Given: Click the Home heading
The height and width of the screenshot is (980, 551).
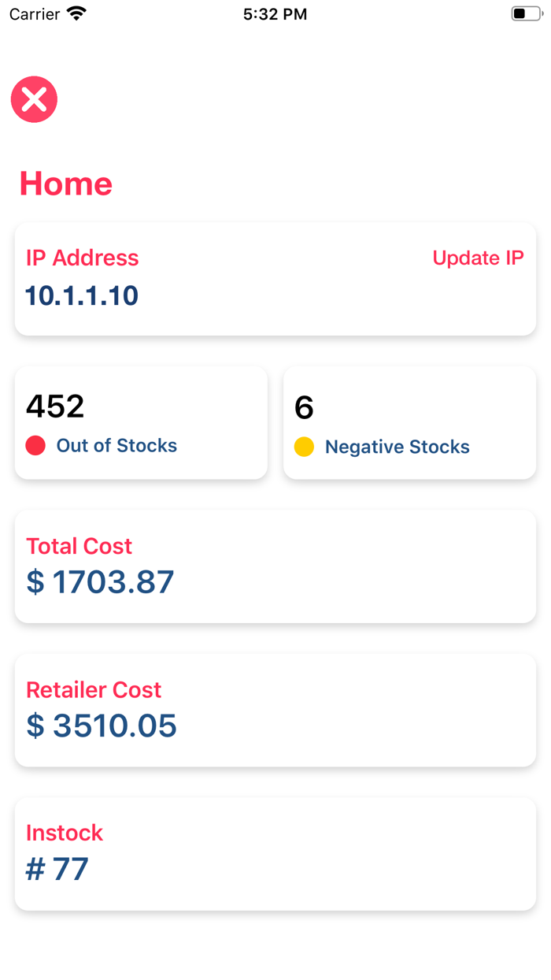Looking at the screenshot, I should tap(65, 184).
